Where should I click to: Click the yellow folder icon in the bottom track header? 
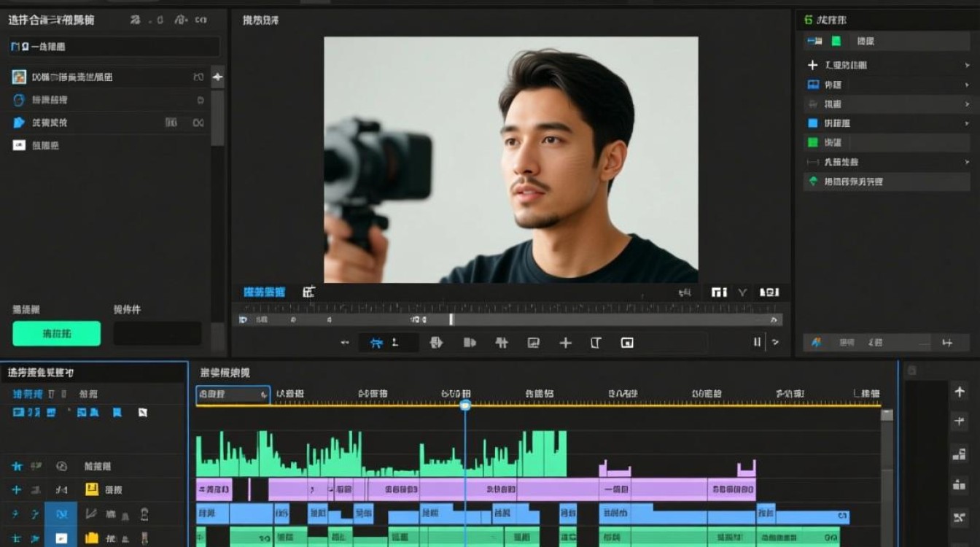coord(92,538)
